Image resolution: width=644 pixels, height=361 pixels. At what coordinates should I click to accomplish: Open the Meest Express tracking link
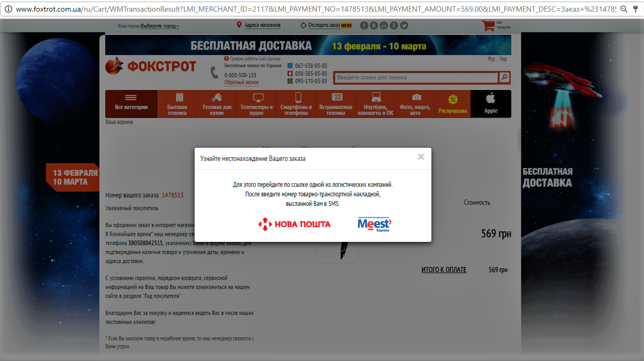point(374,224)
